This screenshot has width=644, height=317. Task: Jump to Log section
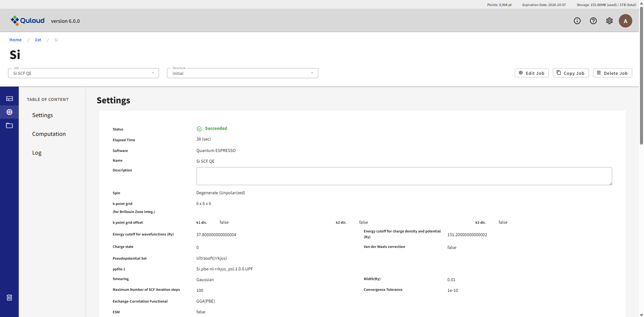pos(37,153)
